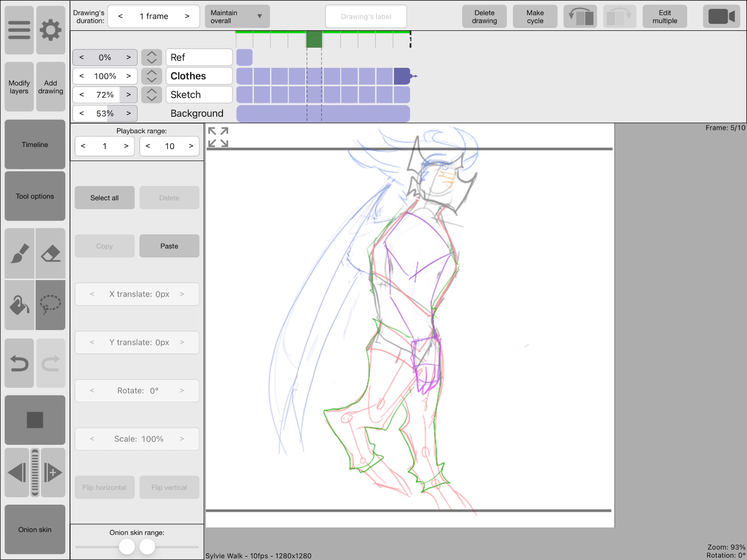Click the Paste button
The width and height of the screenshot is (747, 560).
(169, 246)
